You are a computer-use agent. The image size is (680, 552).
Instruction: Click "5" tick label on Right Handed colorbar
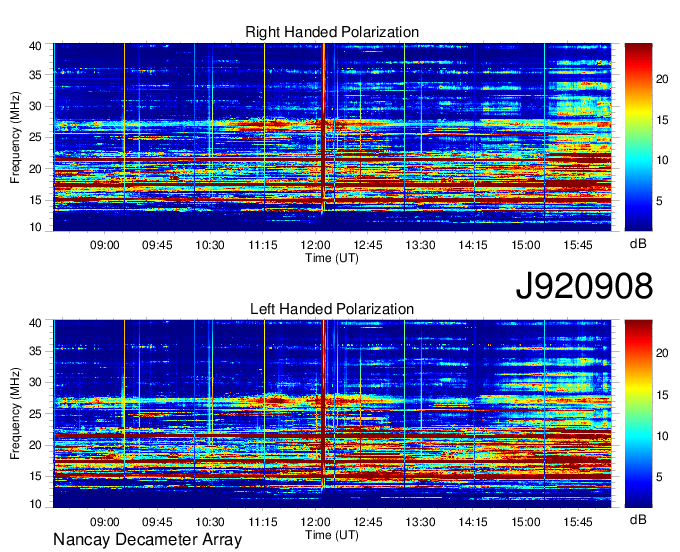click(x=659, y=201)
